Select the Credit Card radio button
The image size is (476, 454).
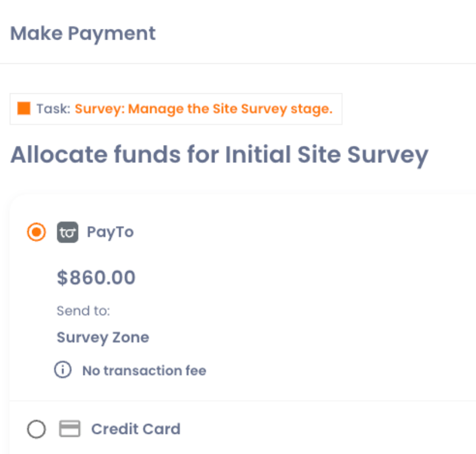pos(37,429)
